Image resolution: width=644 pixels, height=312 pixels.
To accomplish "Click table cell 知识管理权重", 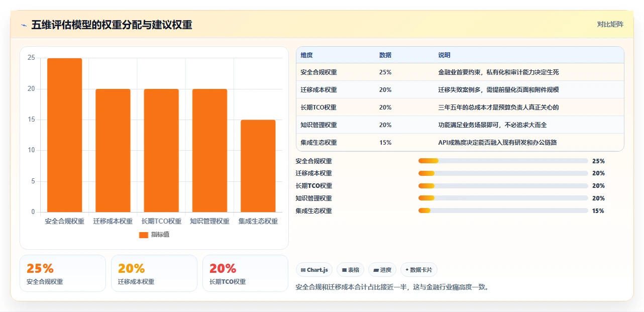I will 318,125.
